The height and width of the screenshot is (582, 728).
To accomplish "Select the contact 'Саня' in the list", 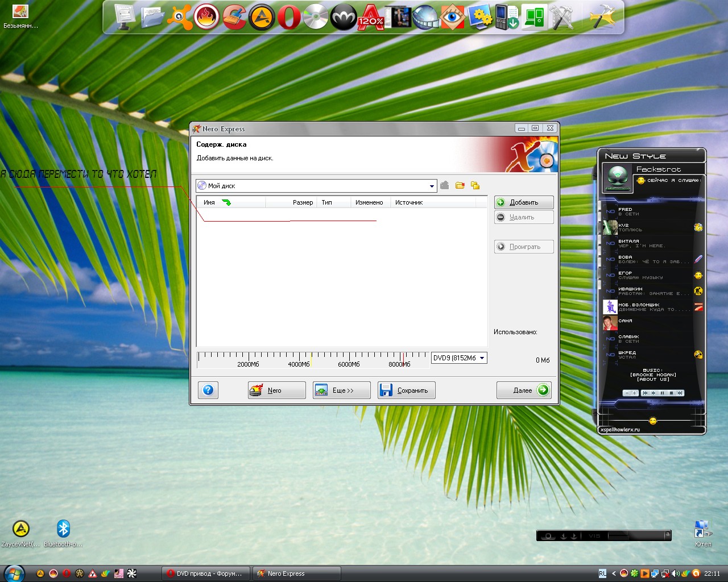I will (626, 321).
